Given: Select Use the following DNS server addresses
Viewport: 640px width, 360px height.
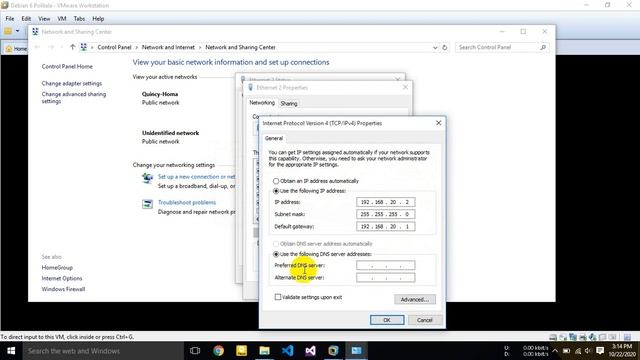Looking at the screenshot, I should [x=276, y=254].
